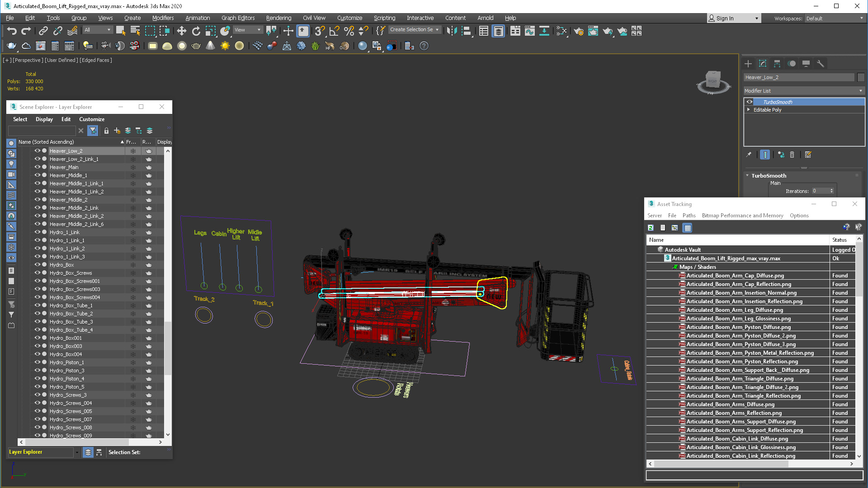
Task: Click the Help question mark toolbar icon
Action: [424, 46]
